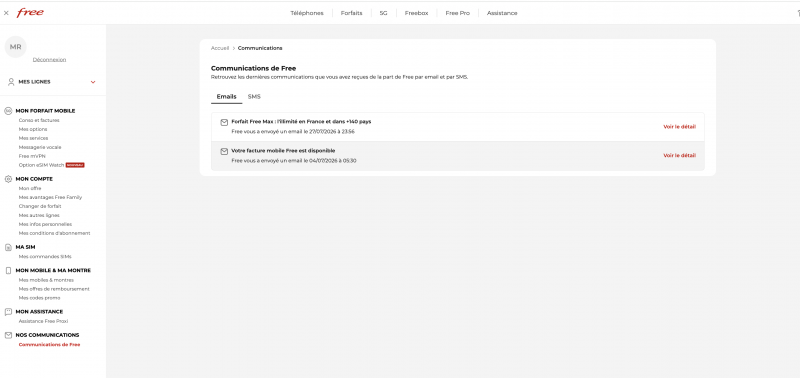Image resolution: width=800 pixels, height=378 pixels.
Task: Click the Mon Mobile & Ma Montre phone icon
Action: click(x=8, y=270)
